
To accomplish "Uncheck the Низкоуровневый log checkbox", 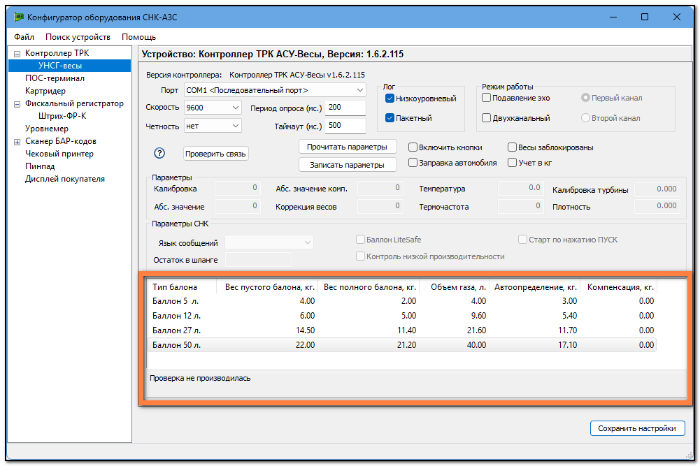I will (x=390, y=99).
